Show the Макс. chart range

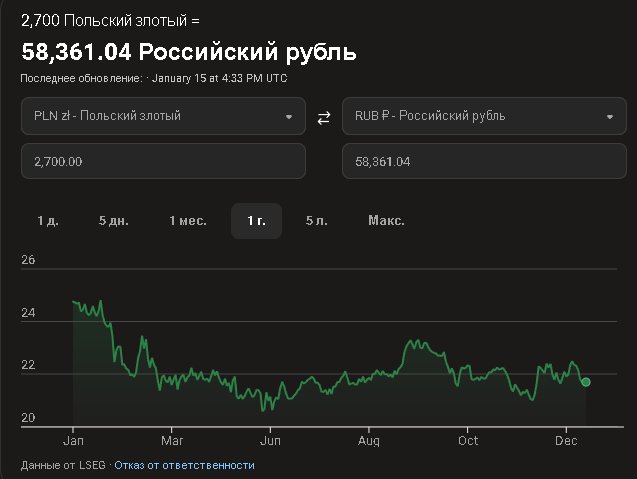tap(386, 221)
